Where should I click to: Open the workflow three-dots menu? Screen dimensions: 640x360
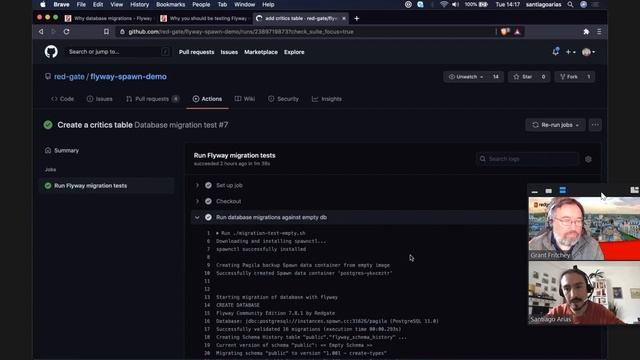pyautogui.click(x=595, y=125)
